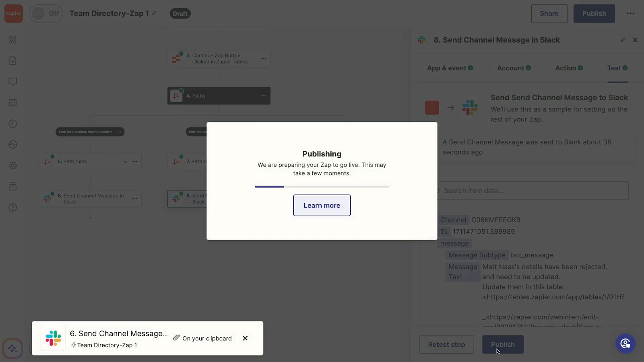Open the calendar icon in sidebar

[x=13, y=103]
